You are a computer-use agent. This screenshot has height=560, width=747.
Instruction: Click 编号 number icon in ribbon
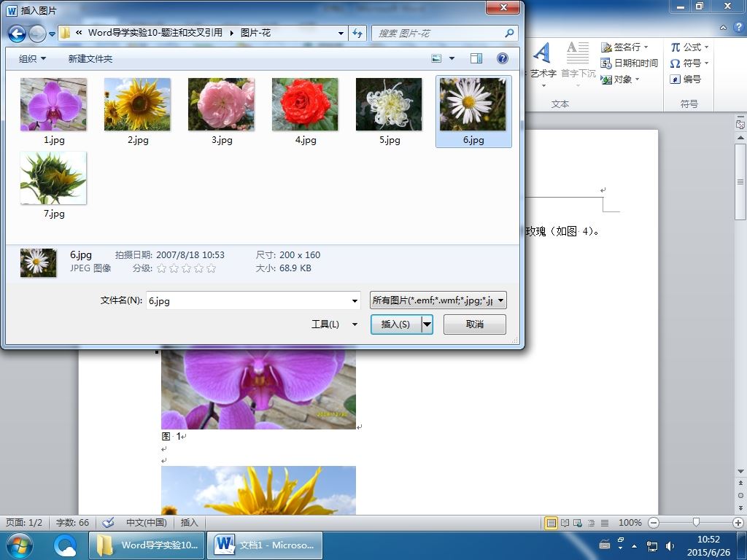pos(685,79)
